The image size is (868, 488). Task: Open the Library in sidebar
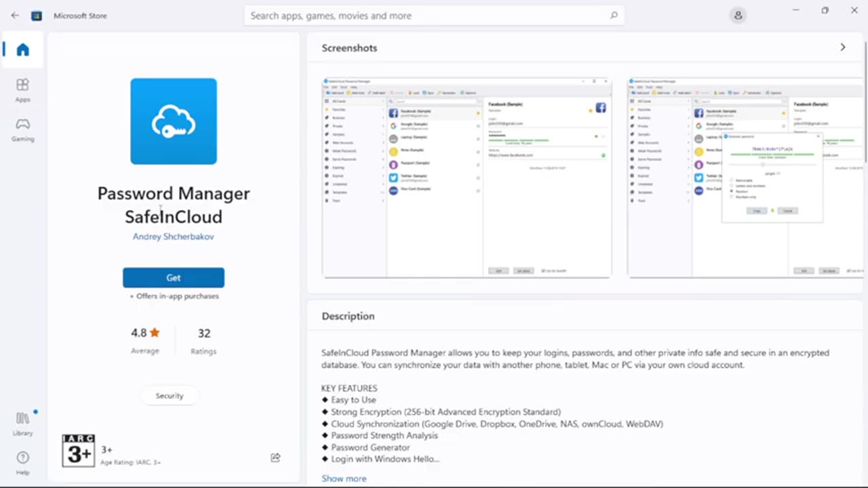coord(22,423)
